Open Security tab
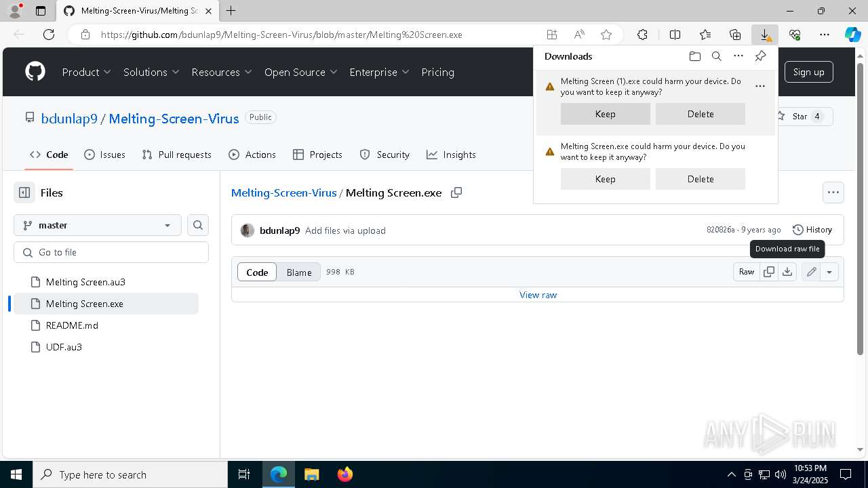Image resolution: width=868 pixels, height=488 pixels. click(x=384, y=155)
